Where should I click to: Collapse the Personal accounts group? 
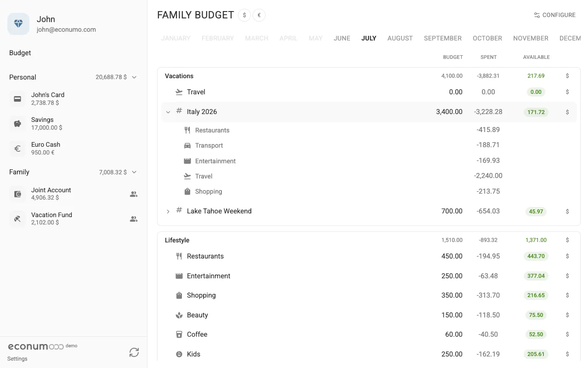(x=134, y=77)
